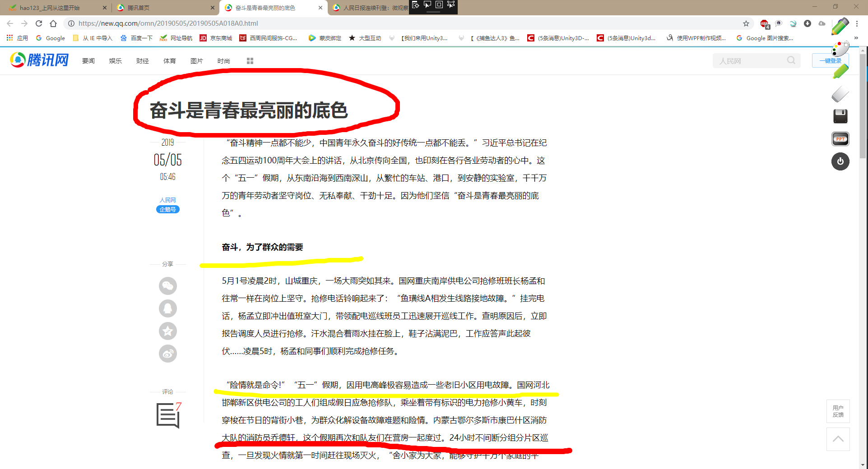This screenshot has width=868, height=469.
Task: Expand hidden bookmarks with the double chevron
Action: pyautogui.click(x=856, y=38)
